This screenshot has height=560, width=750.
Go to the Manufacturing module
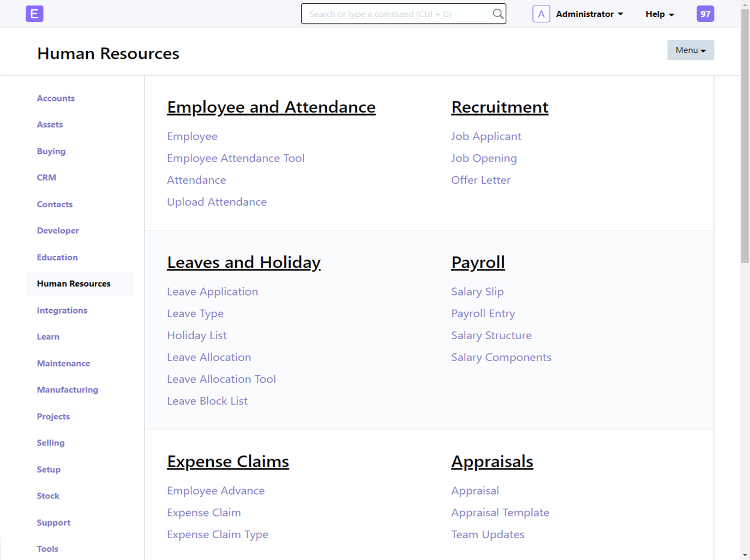tap(67, 389)
